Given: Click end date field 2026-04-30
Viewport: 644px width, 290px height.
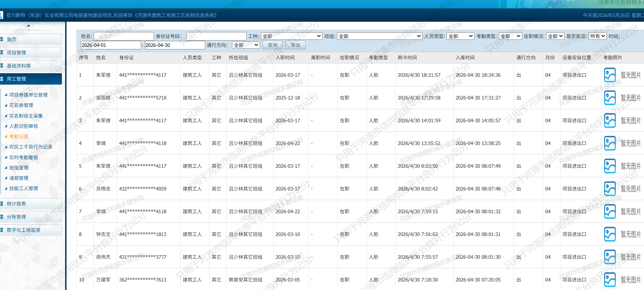Looking at the screenshot, I should tap(175, 45).
